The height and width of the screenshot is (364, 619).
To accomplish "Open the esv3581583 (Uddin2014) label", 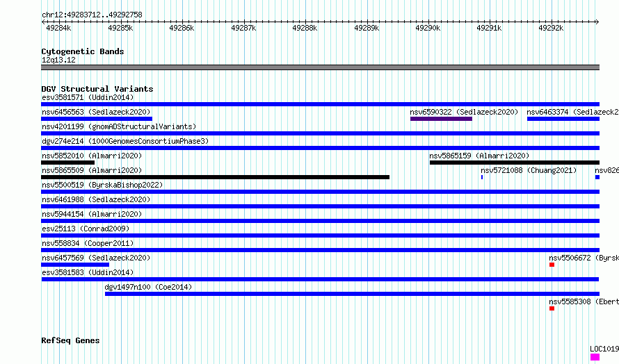I will tap(88, 272).
